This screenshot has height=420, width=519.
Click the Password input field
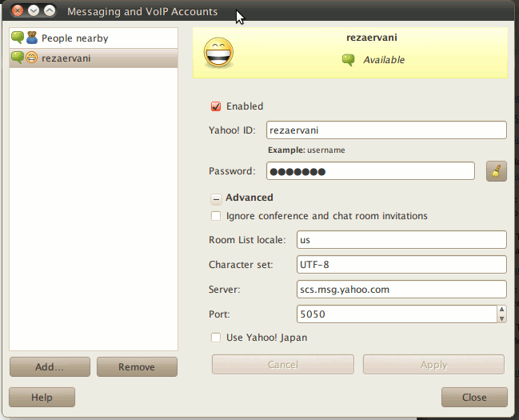coord(370,171)
